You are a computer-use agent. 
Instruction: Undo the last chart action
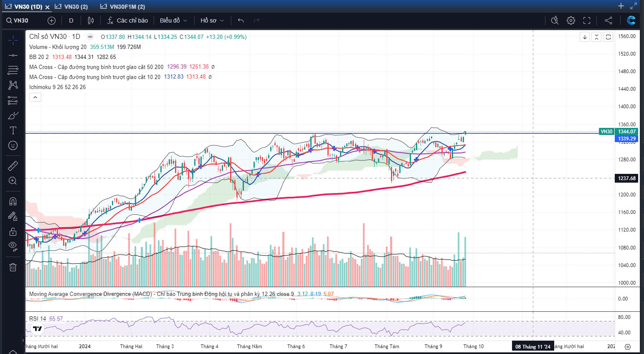tap(241, 20)
